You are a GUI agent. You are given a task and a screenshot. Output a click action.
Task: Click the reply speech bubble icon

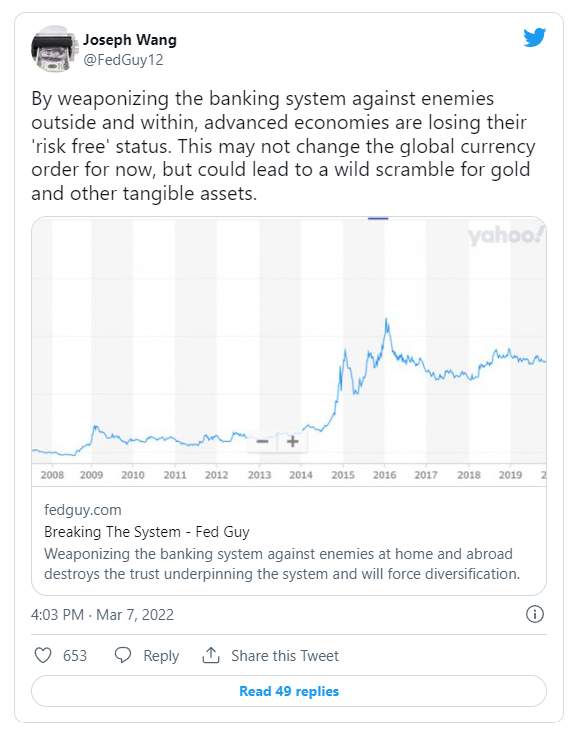click(x=123, y=655)
